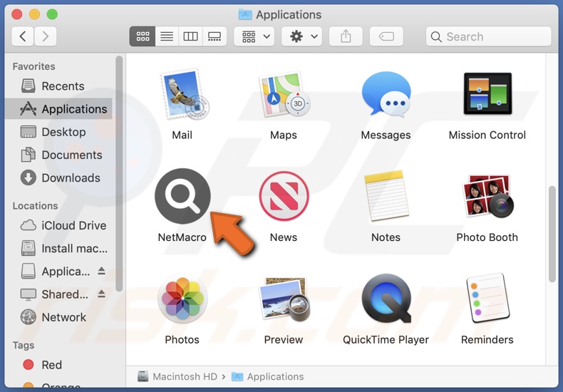Open the Photos application icon
The image size is (563, 392).
(x=182, y=299)
